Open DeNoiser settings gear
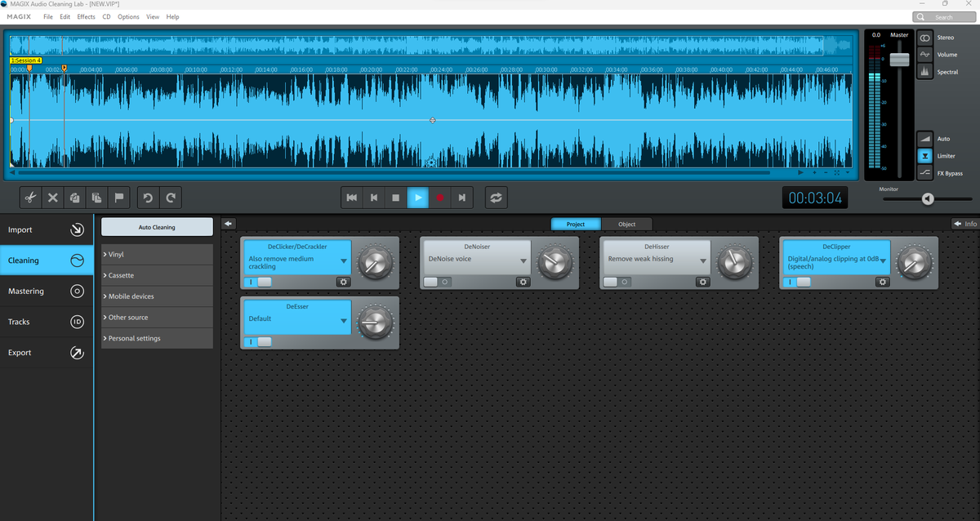980x521 pixels. (523, 282)
